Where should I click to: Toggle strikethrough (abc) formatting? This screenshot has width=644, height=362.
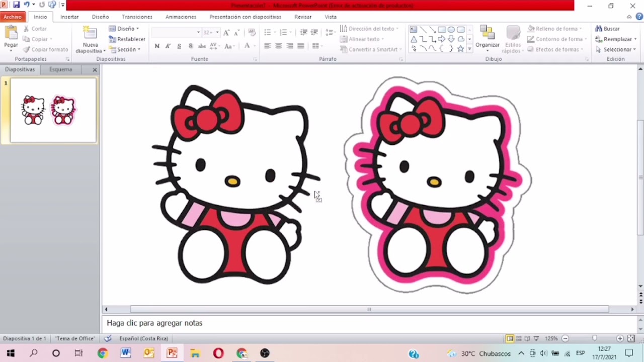point(202,46)
